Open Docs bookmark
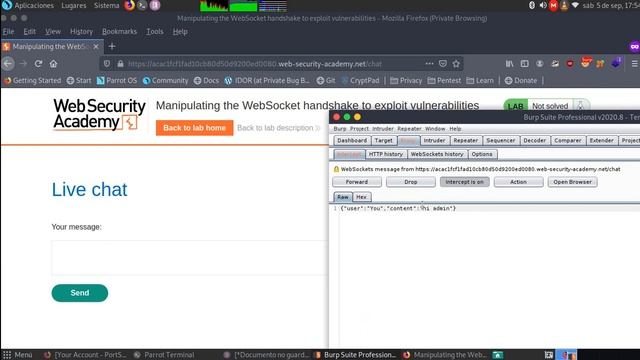640x360 pixels. [x=206, y=80]
